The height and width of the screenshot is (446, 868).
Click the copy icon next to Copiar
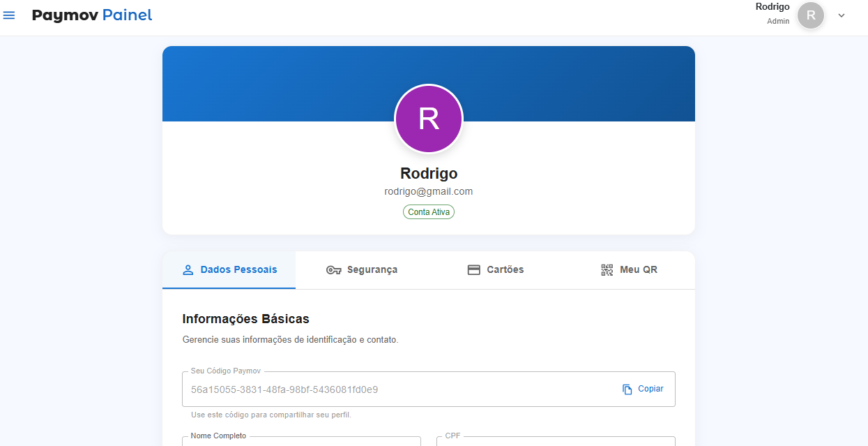[x=627, y=389]
